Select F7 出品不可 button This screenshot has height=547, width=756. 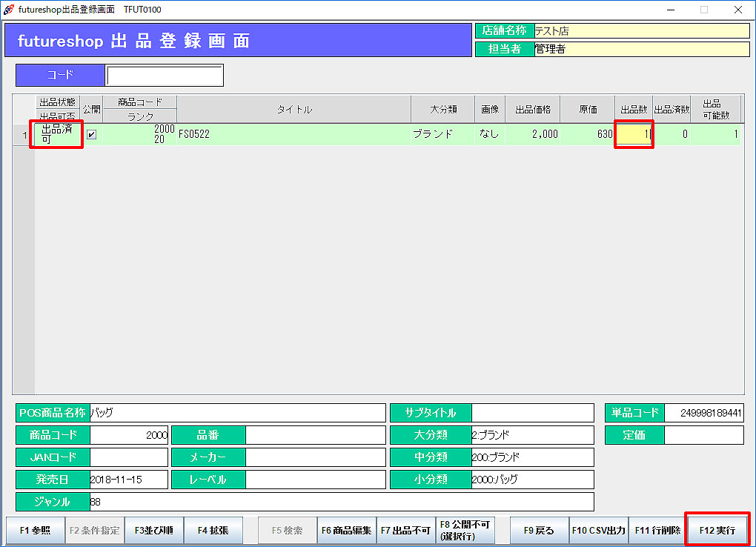(405, 531)
